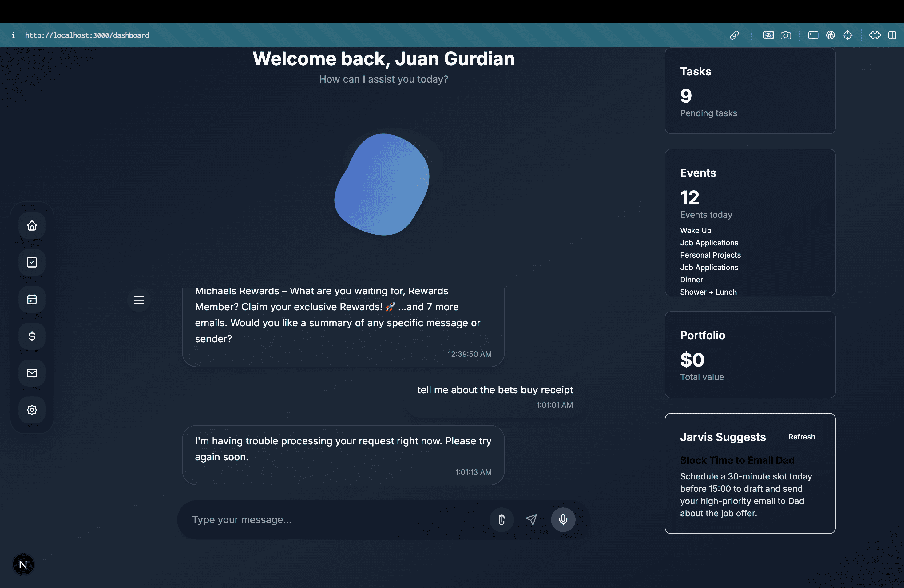This screenshot has height=588, width=904.
Task: Open the Tasks checkbox icon in sidebar
Action: tap(32, 262)
